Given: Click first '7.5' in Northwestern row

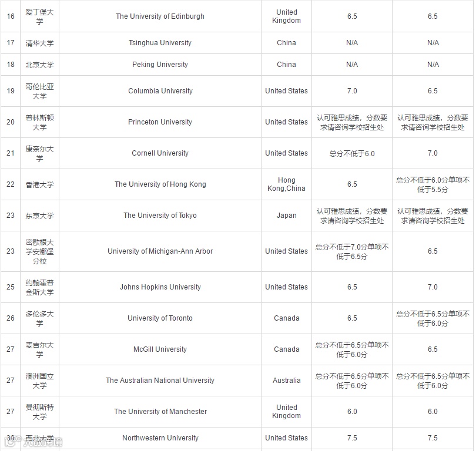Looking at the screenshot, I should 352,438.
